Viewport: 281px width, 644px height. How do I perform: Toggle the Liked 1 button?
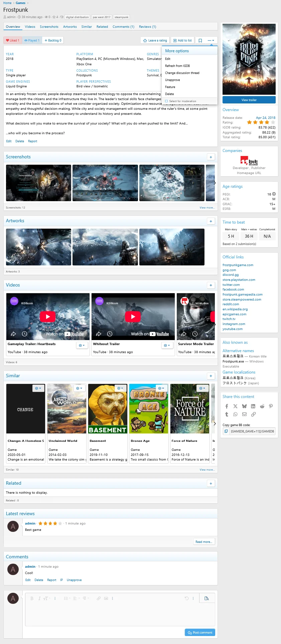click(x=13, y=41)
